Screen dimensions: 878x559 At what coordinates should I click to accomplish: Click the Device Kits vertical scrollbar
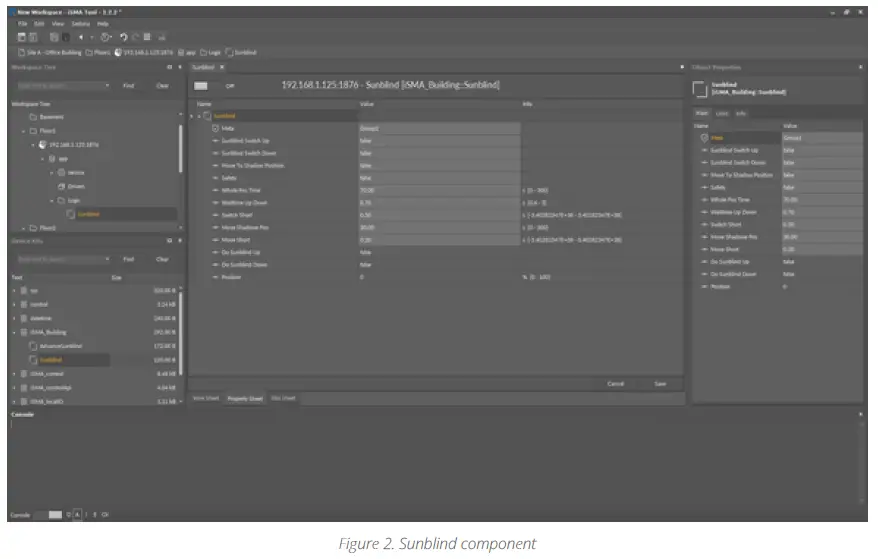[x=180, y=333]
